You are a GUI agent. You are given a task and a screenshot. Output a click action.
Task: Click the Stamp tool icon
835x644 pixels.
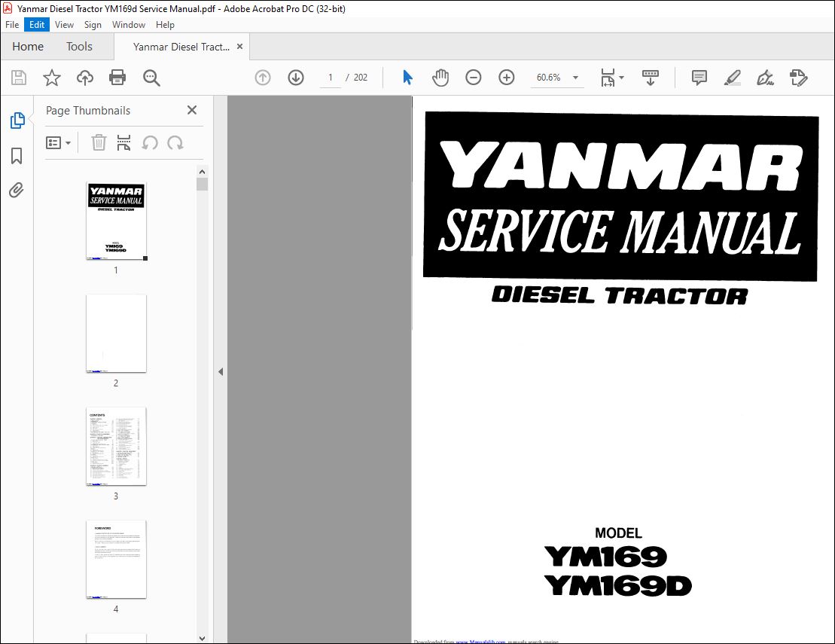tap(799, 78)
